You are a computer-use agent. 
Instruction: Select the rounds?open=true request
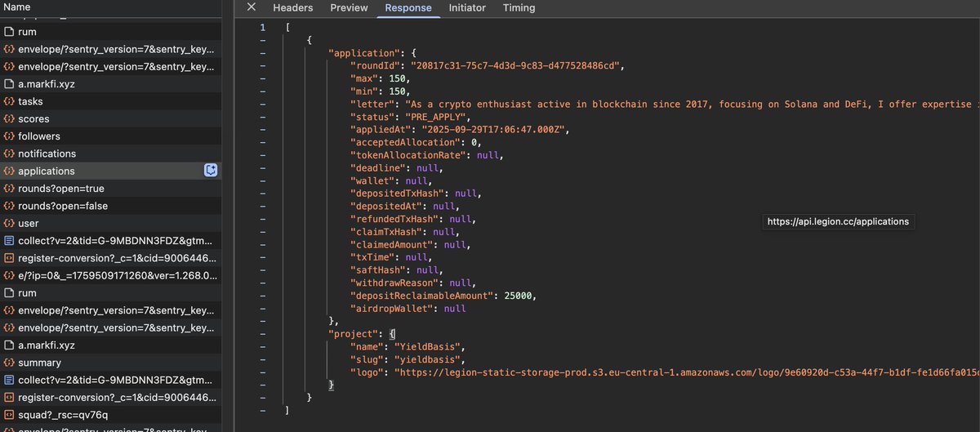click(x=110, y=189)
